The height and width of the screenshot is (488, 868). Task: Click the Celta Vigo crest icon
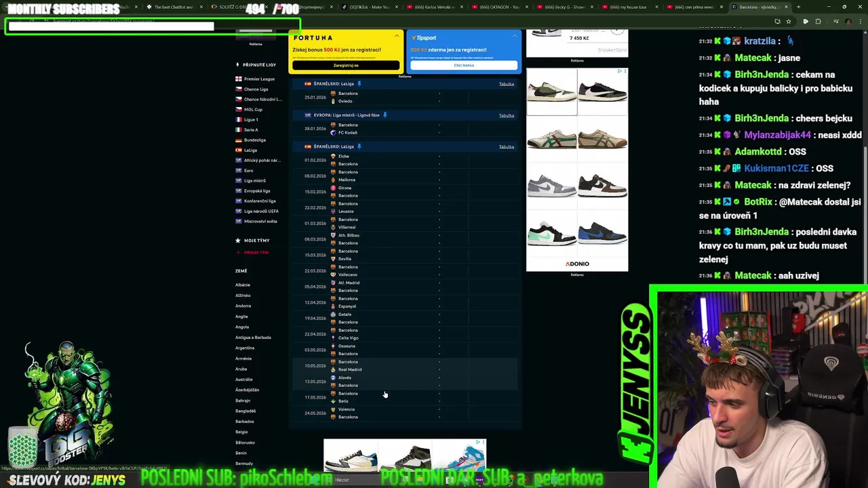[333, 338]
